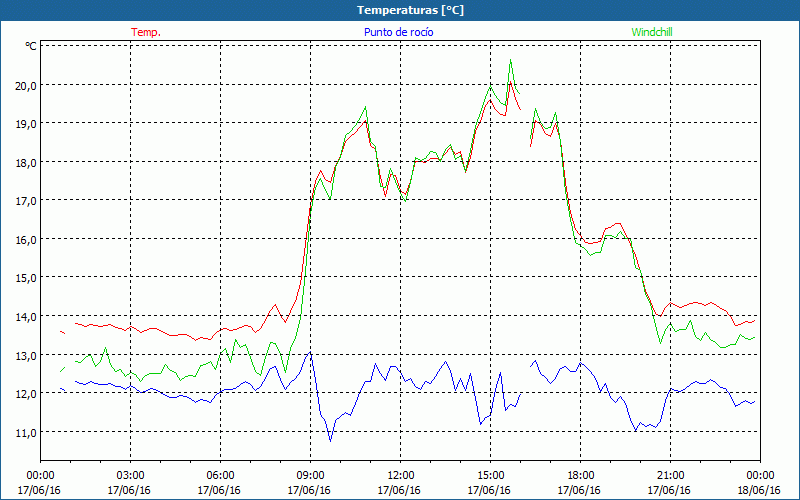Image resolution: width=800 pixels, height=500 pixels.
Task: Click the 18/06/16 date label
Action: coord(759,490)
